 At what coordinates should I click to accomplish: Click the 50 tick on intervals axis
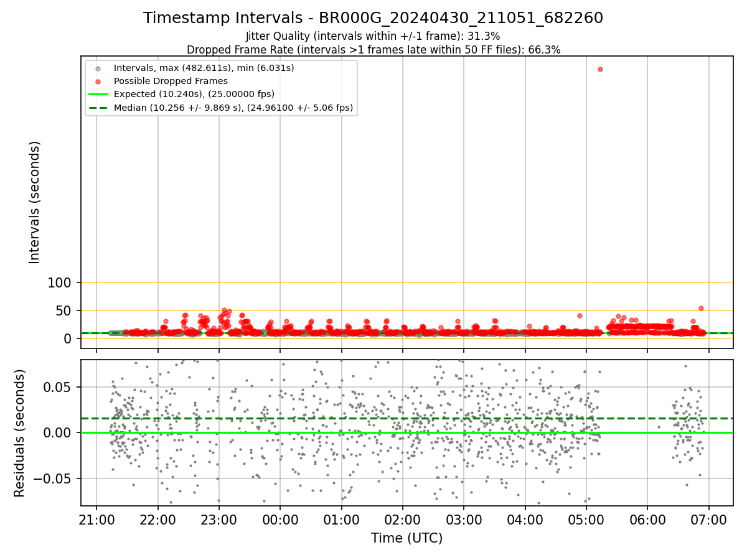point(64,310)
